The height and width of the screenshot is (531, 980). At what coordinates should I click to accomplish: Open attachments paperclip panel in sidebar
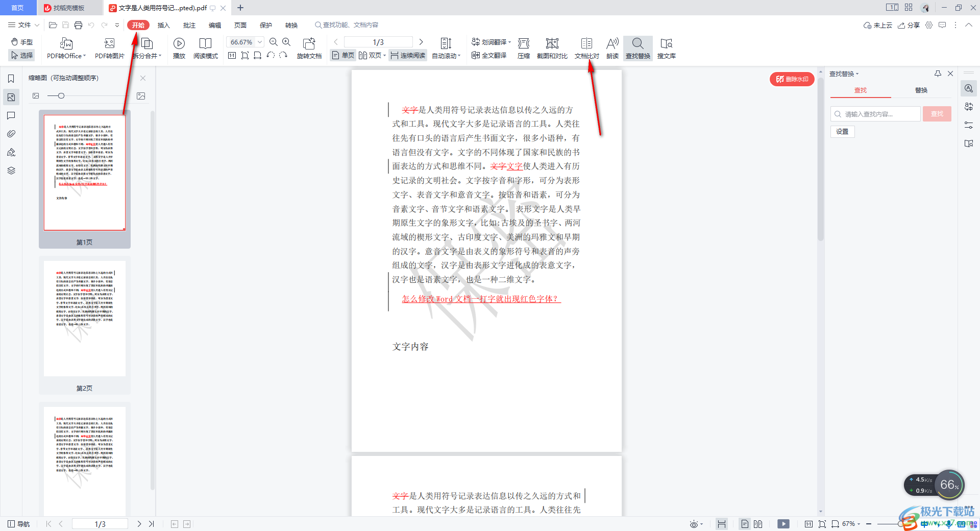point(11,134)
